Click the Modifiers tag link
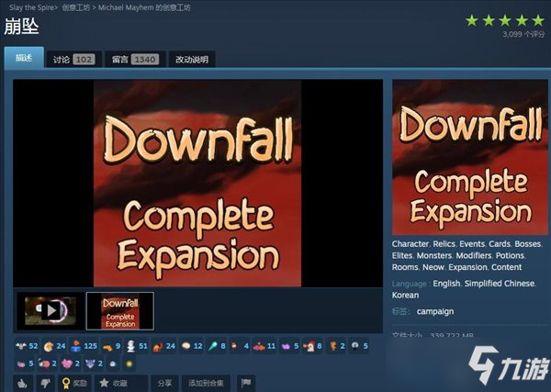 [x=474, y=255]
